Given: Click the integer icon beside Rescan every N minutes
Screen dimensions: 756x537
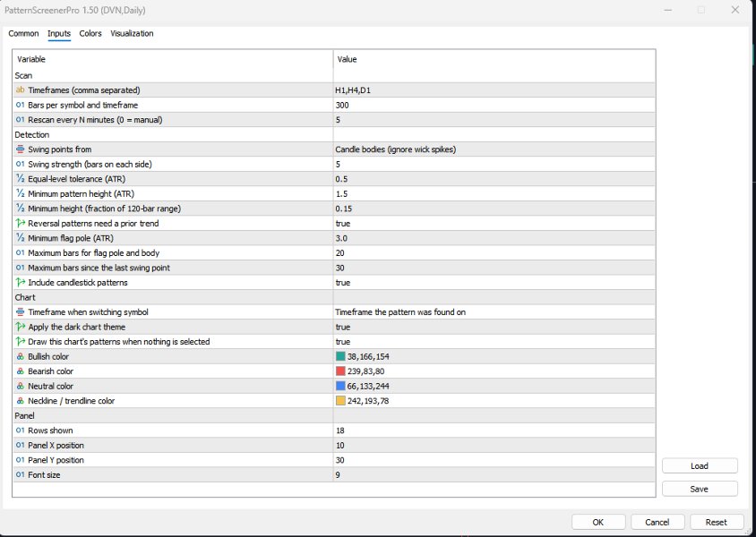Looking at the screenshot, I should [x=20, y=120].
